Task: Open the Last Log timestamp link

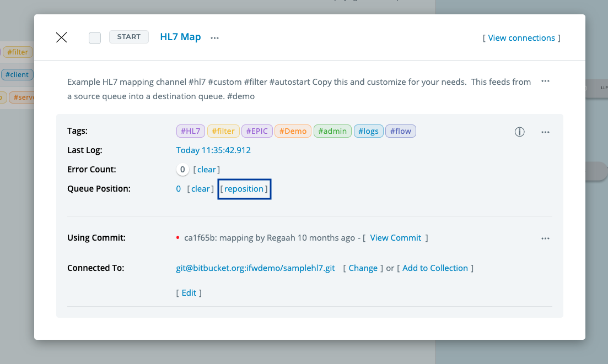Action: [213, 150]
